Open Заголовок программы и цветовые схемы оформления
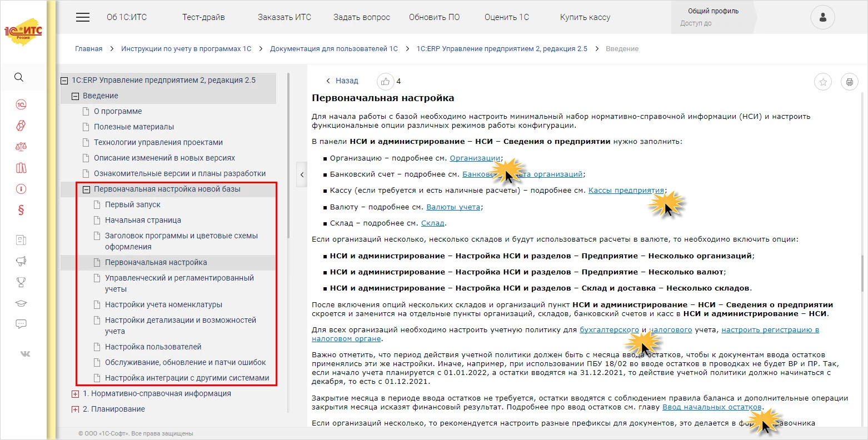868x440 pixels. pos(182,241)
